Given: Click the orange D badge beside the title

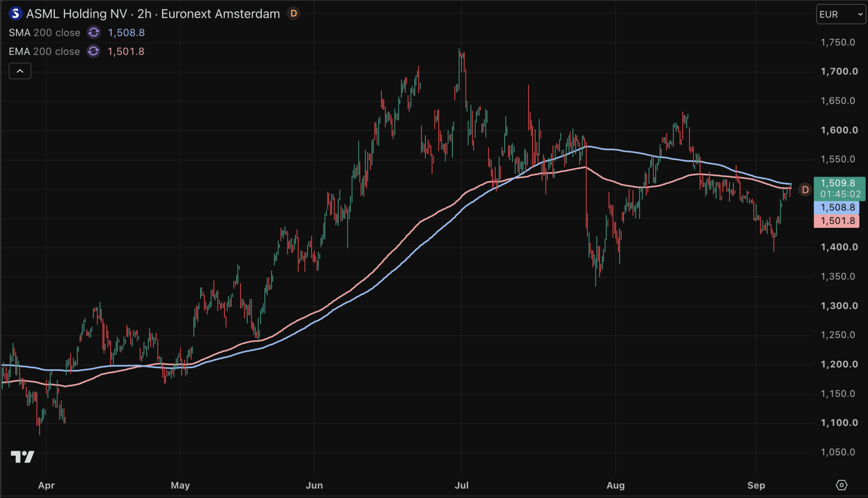Looking at the screenshot, I should click(x=294, y=14).
